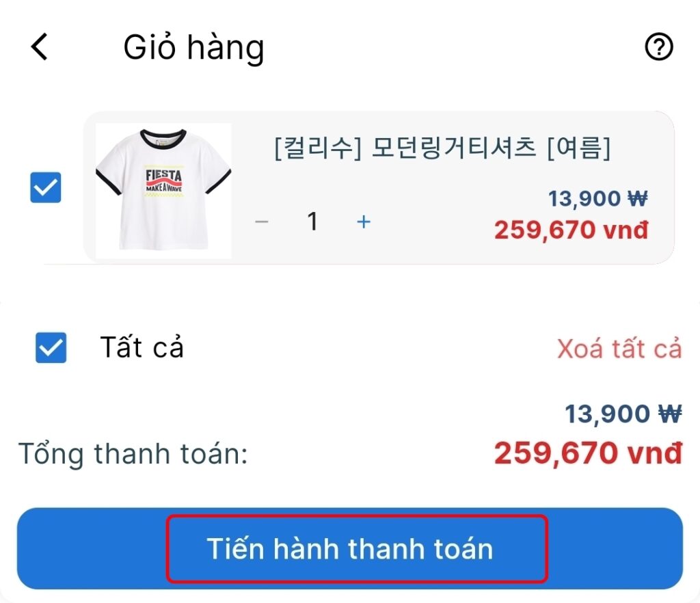Decrease quantity with the minus icon
Screen dimensions: 700x603
262,222
